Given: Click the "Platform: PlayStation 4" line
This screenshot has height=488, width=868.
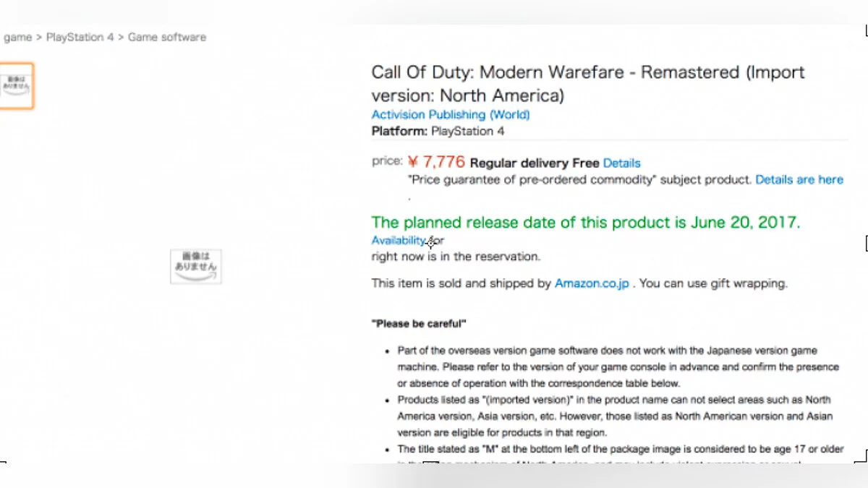Looking at the screenshot, I should (438, 131).
